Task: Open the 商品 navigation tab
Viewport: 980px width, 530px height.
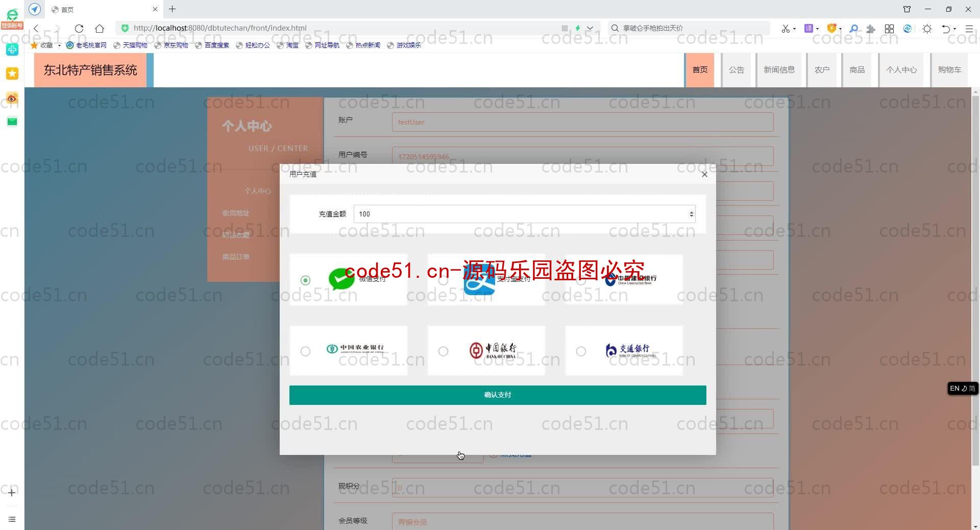Action: pyautogui.click(x=857, y=70)
